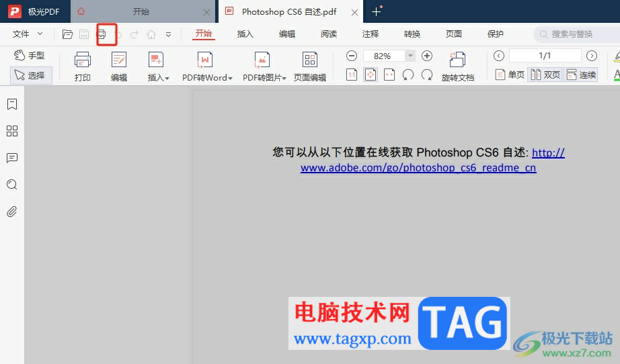Viewport: 620px width, 364px height.
Task: Switch to the 插入 ribbon tab
Action: click(245, 34)
